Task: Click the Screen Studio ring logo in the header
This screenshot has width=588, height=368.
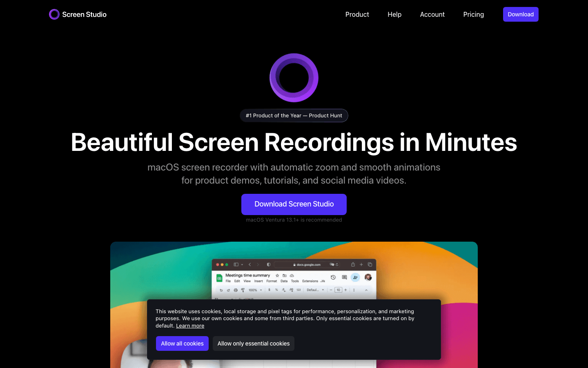Action: coord(54,14)
